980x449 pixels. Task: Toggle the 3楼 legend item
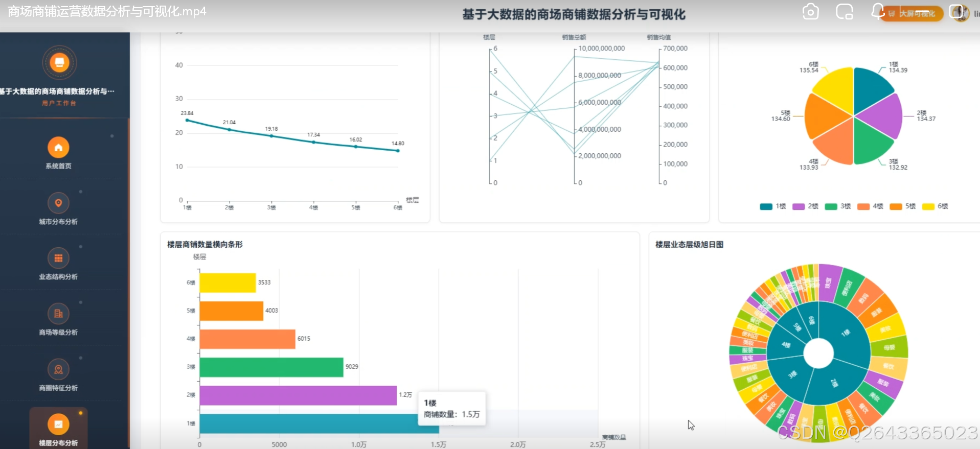pyautogui.click(x=838, y=206)
